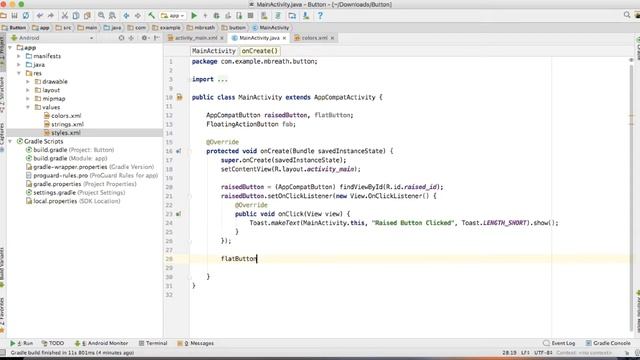Open build.gradle (Module: app)
The width and height of the screenshot is (640, 360).
point(66,158)
